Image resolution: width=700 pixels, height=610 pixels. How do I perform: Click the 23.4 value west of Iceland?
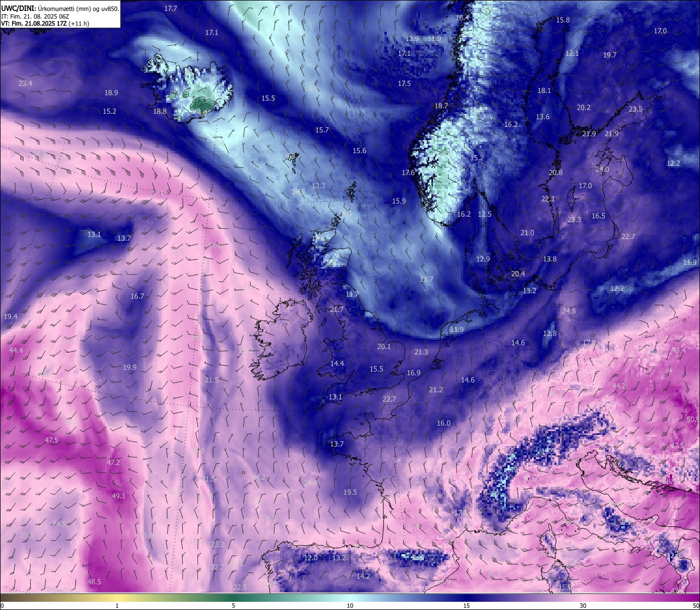click(25, 83)
